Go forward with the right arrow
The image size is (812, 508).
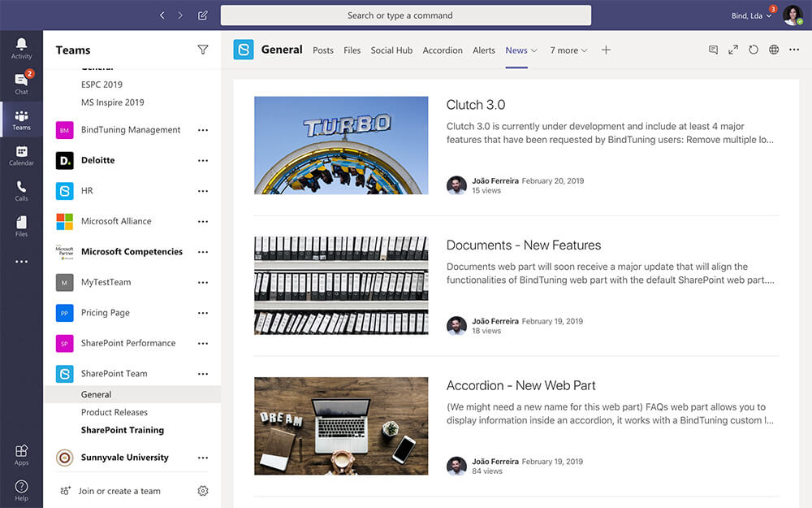[180, 15]
